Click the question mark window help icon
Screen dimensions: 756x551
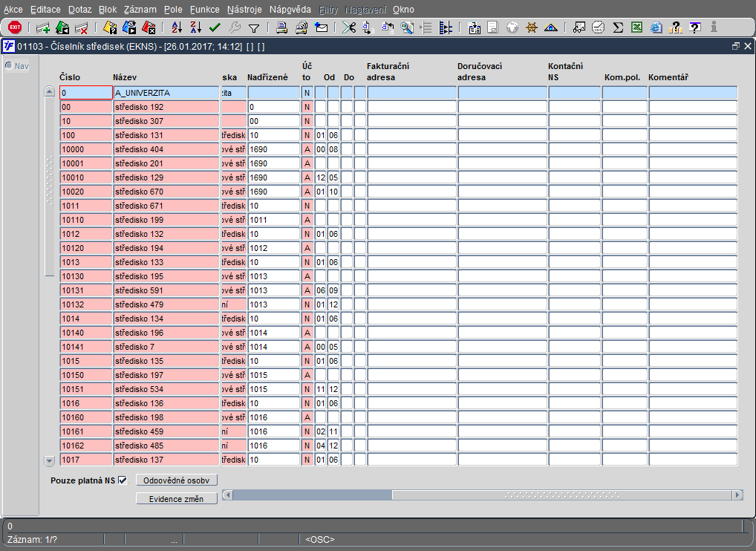(695, 28)
